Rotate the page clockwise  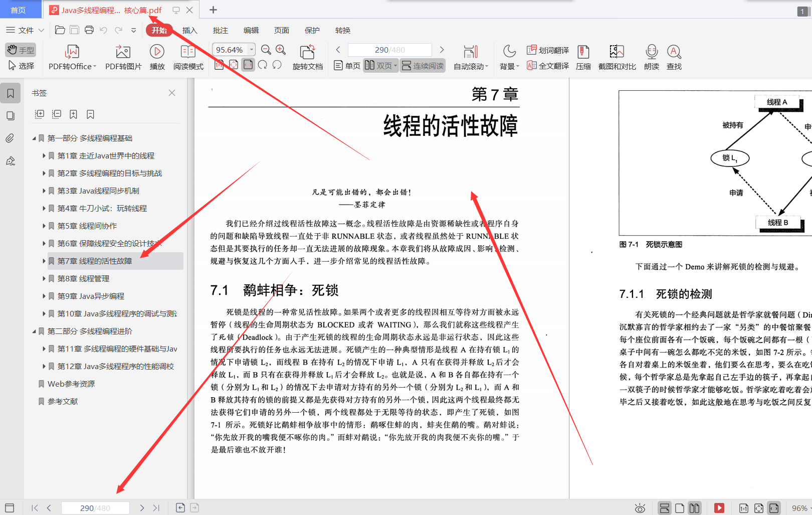(263, 65)
